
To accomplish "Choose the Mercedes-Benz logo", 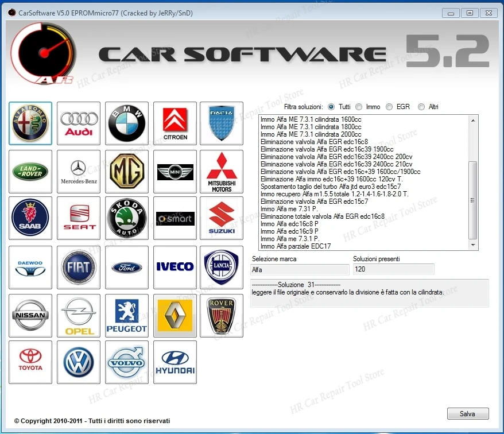I will tap(78, 171).
